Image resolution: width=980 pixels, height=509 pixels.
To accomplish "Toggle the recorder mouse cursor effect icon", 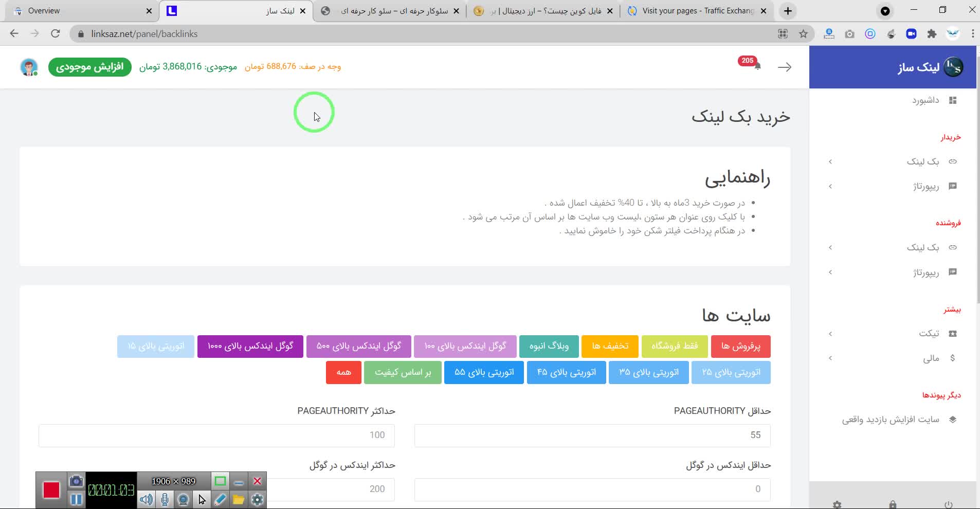I will (202, 499).
